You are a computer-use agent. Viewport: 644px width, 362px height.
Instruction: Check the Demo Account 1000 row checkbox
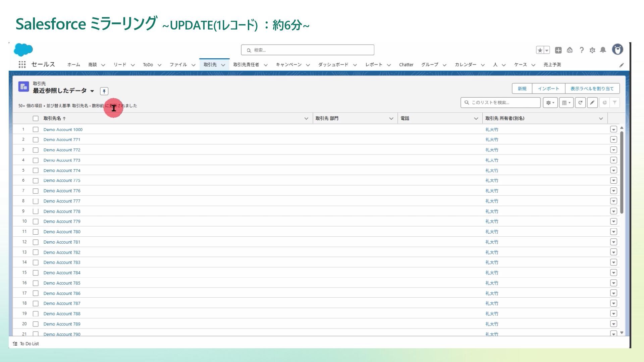point(36,129)
